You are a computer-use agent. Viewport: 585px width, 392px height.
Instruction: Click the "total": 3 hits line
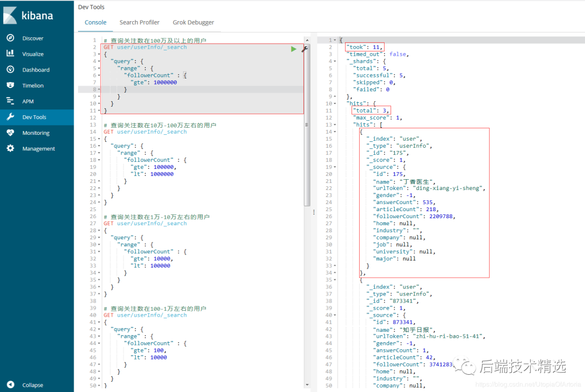(371, 111)
